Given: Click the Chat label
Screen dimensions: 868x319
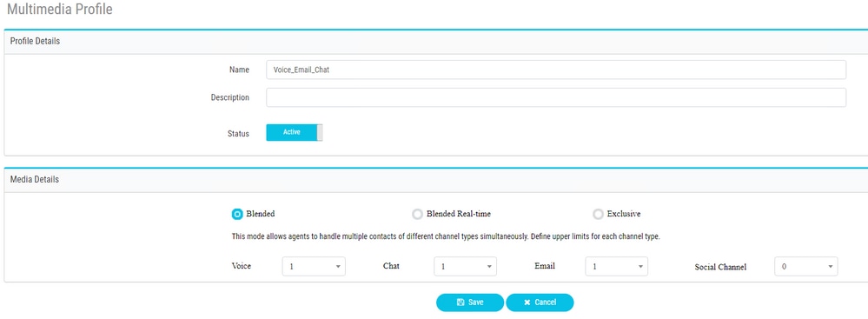Looking at the screenshot, I should (391, 266).
